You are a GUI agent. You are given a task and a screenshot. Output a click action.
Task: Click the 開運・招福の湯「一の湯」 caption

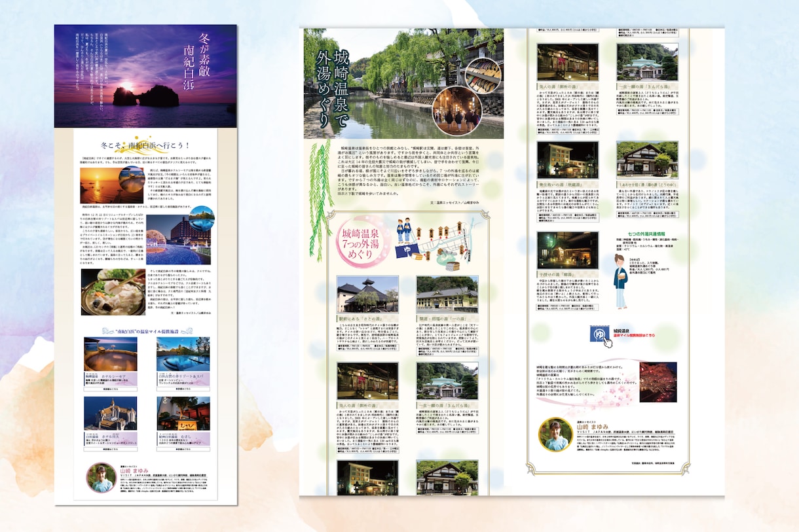coord(447,317)
